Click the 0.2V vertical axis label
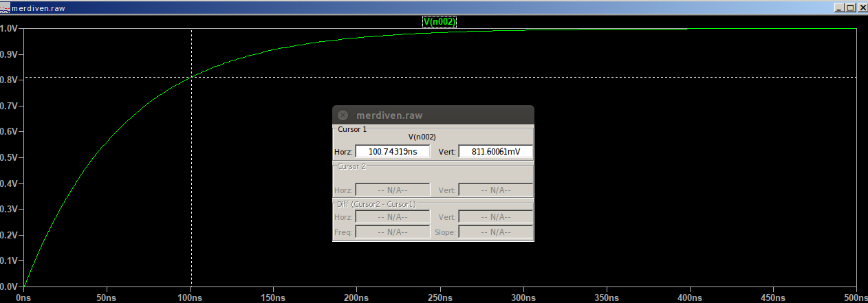The width and height of the screenshot is (868, 303). pos(8,235)
